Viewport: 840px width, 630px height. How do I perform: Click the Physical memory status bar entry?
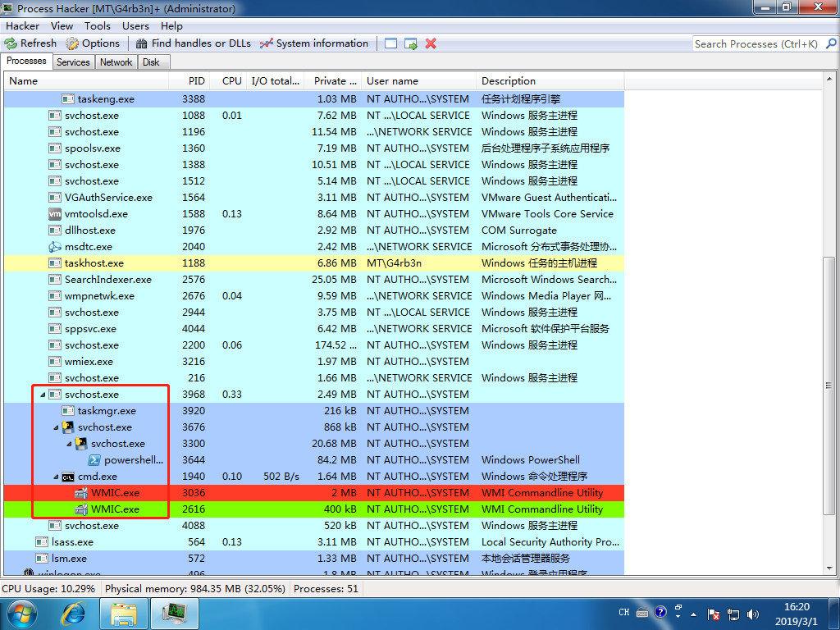coord(195,589)
